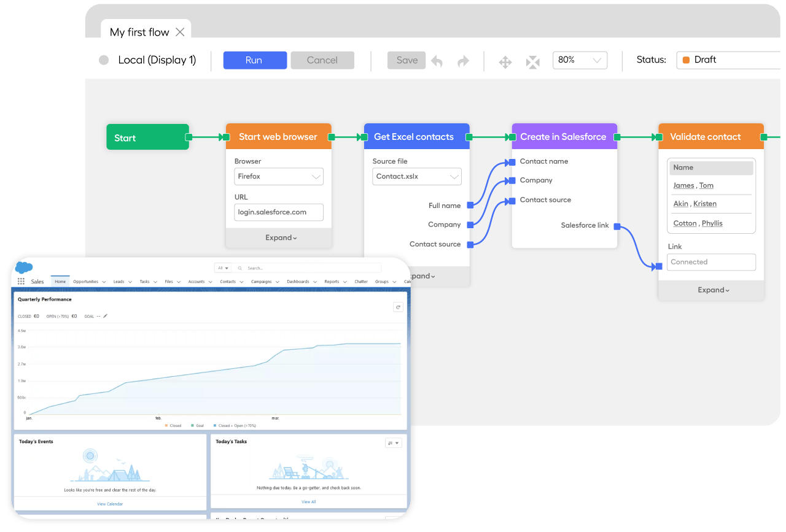Image resolution: width=786 pixels, height=532 pixels.
Task: Open the Accounts tab in Salesforce
Action: (x=196, y=282)
